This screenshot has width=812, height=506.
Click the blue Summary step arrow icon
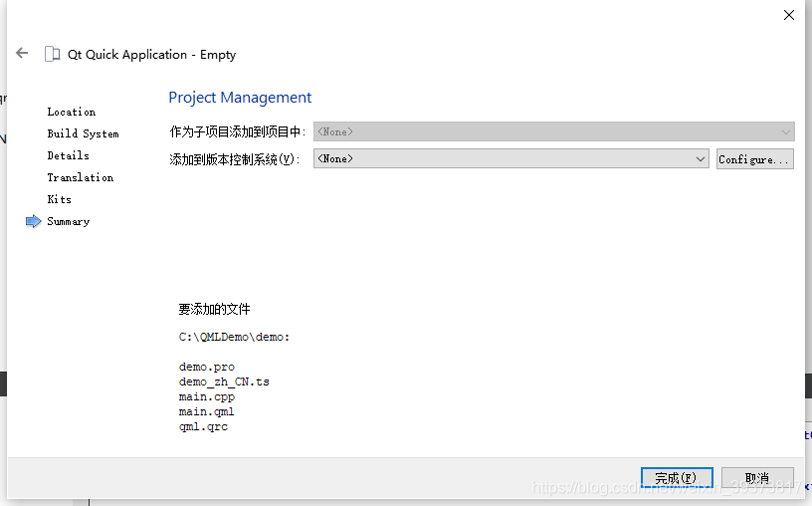click(33, 221)
